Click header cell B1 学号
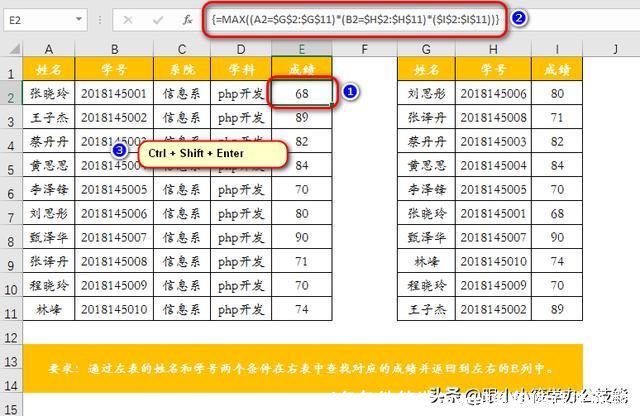 (114, 69)
